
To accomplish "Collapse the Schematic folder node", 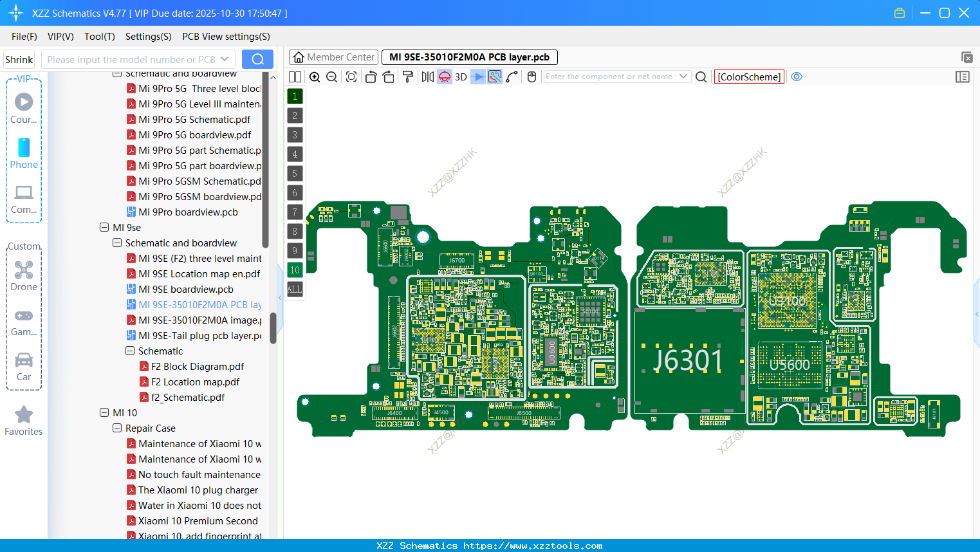I will coord(129,351).
